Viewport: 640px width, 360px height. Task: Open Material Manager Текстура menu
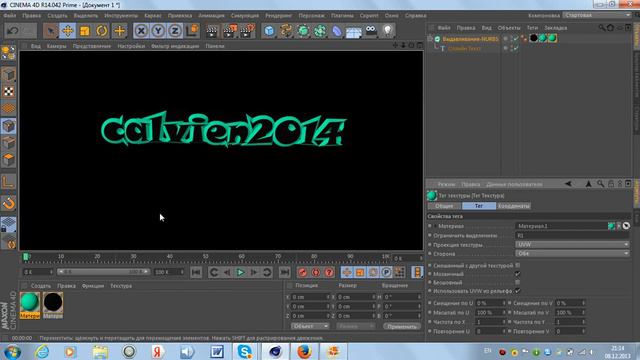pyautogui.click(x=121, y=286)
